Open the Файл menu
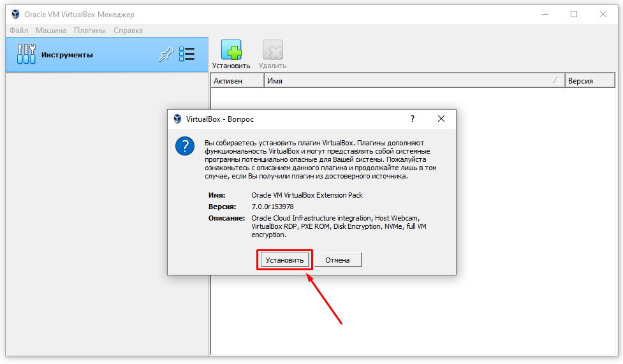Viewport: 623px width, 364px height. pos(18,31)
